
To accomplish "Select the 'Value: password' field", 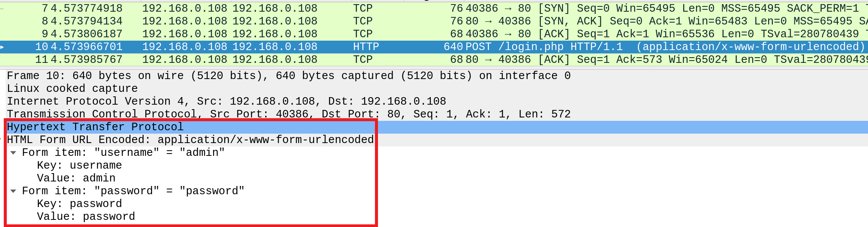I will (86, 217).
